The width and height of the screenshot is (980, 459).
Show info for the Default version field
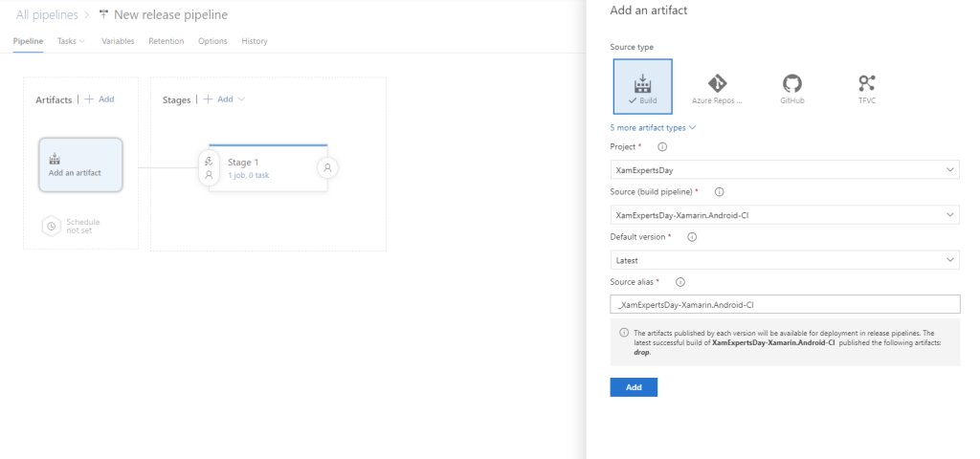[691, 237]
